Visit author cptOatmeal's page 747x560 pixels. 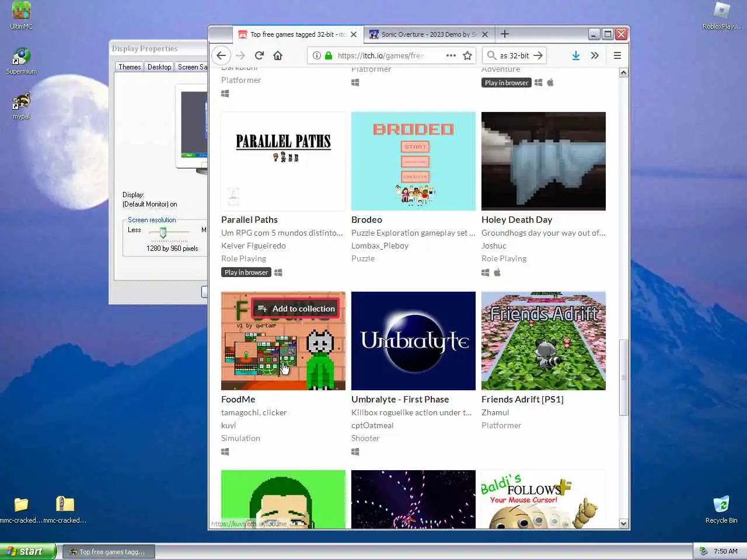point(372,425)
